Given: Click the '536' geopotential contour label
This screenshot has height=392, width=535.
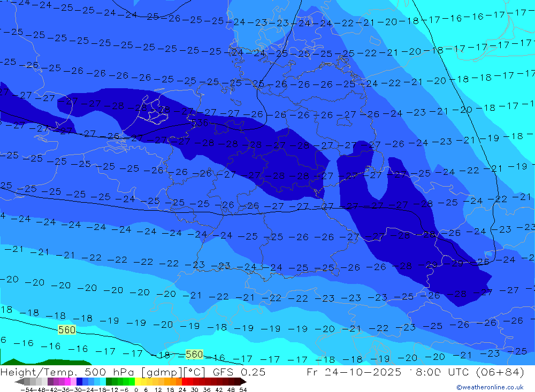Looking at the screenshot, I should (x=200, y=123).
